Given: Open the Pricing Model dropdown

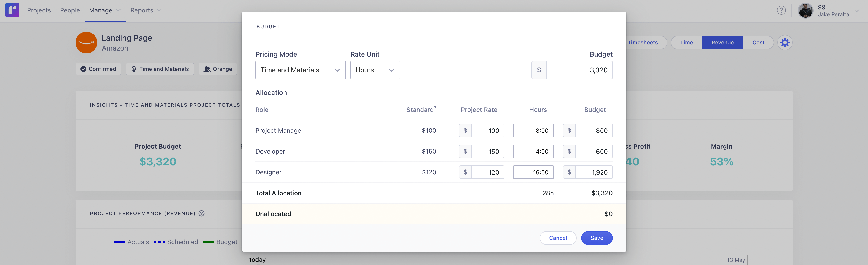Looking at the screenshot, I should coord(300,70).
